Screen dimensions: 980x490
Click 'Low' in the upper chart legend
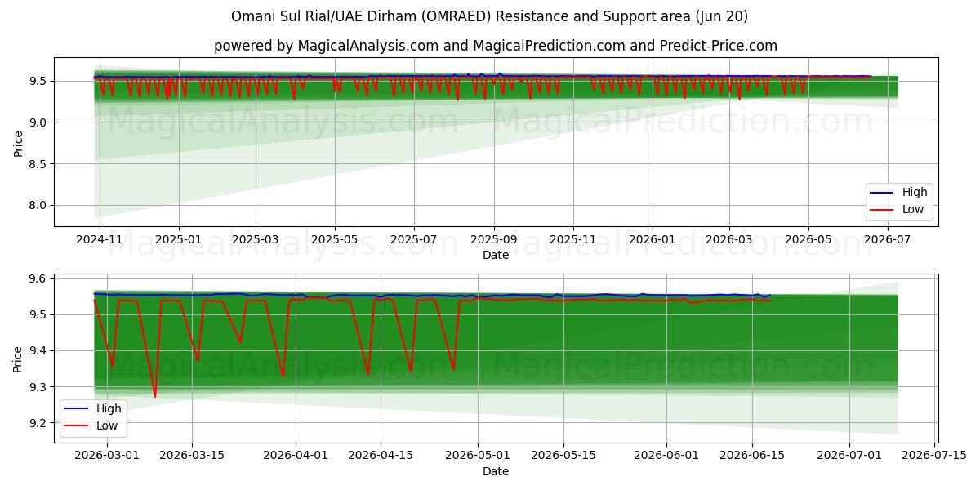(x=913, y=209)
